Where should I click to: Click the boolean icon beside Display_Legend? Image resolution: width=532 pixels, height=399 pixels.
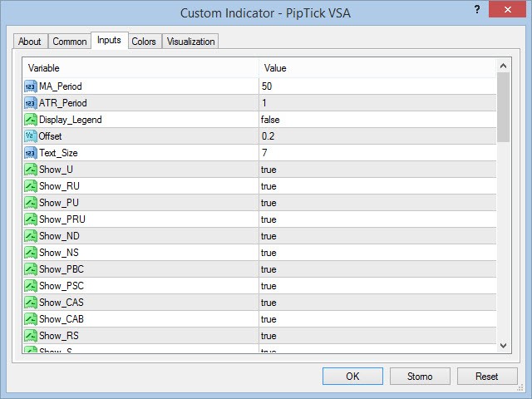click(31, 120)
